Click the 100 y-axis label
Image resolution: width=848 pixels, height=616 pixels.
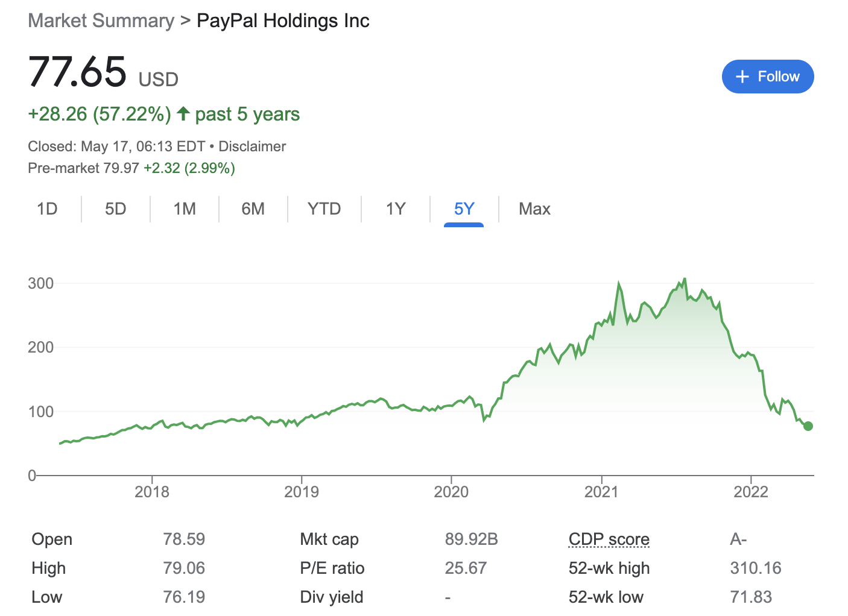(x=41, y=412)
